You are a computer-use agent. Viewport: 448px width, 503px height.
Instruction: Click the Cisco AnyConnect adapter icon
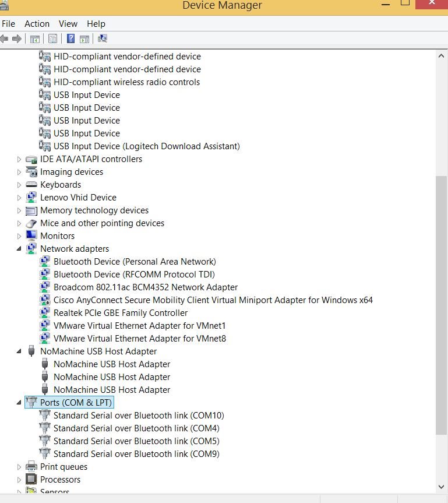click(x=45, y=300)
